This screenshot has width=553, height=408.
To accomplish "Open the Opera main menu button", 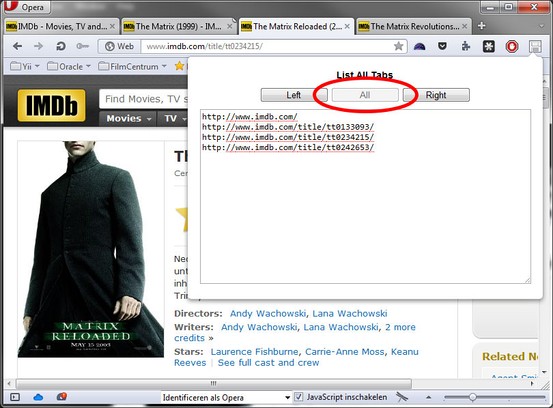I will click(27, 7).
